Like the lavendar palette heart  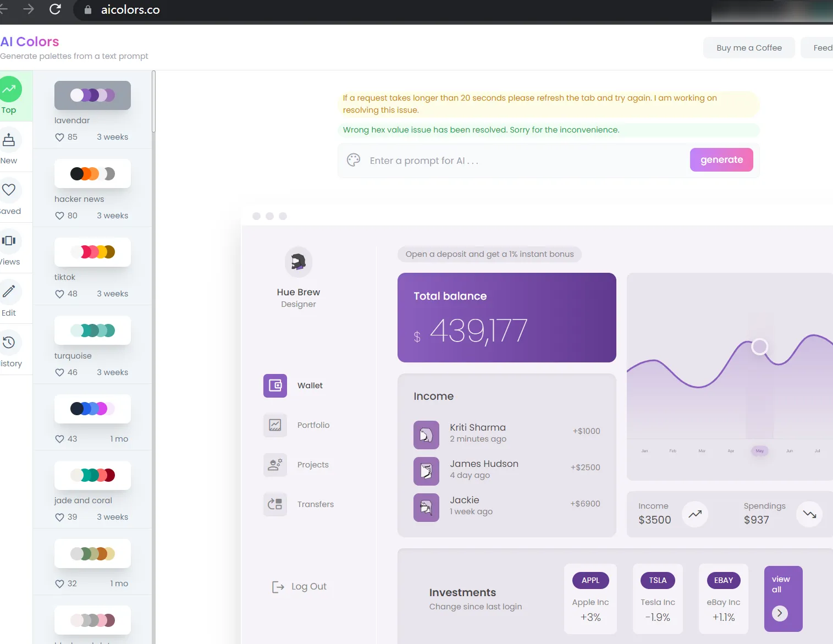click(x=59, y=137)
